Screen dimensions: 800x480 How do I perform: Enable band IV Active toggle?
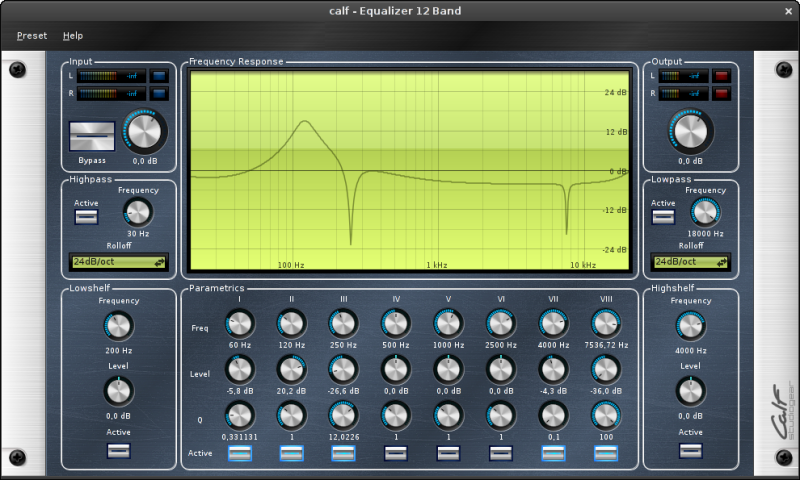(396, 453)
